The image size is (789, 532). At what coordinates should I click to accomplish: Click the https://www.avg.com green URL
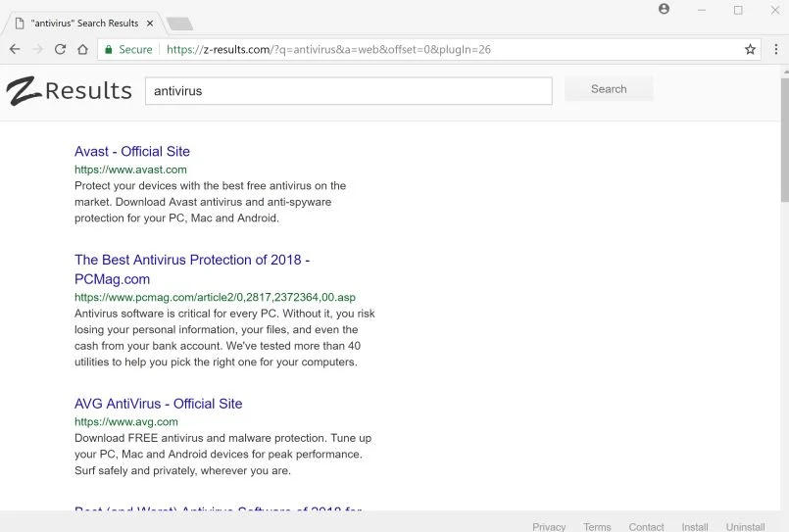click(x=126, y=422)
